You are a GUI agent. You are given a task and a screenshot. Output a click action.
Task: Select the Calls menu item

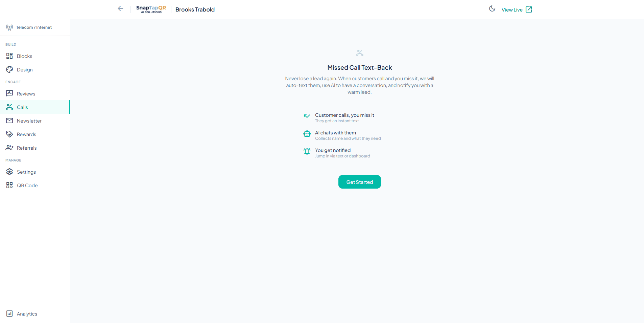point(22,107)
